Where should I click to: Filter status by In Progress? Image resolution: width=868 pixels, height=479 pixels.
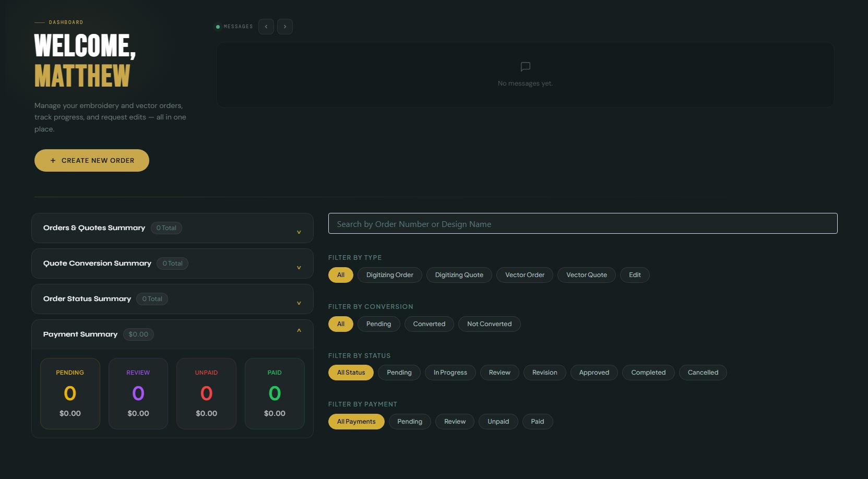click(x=450, y=373)
